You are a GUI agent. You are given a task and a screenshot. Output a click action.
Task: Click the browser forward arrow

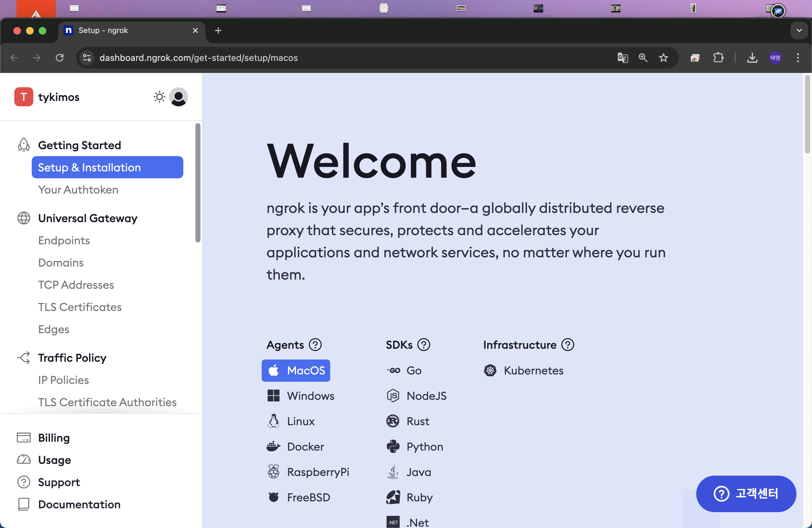coord(36,58)
